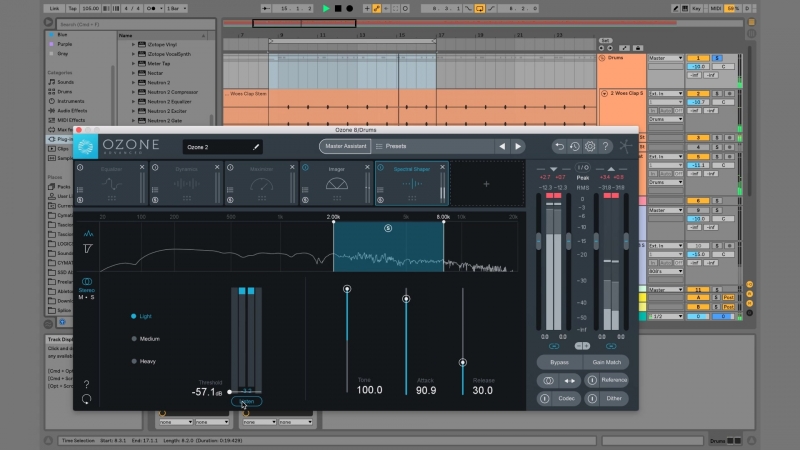The width and height of the screenshot is (800, 450).
Task: Expand the iZotope VocalSynth browser entry
Action: [x=134, y=54]
